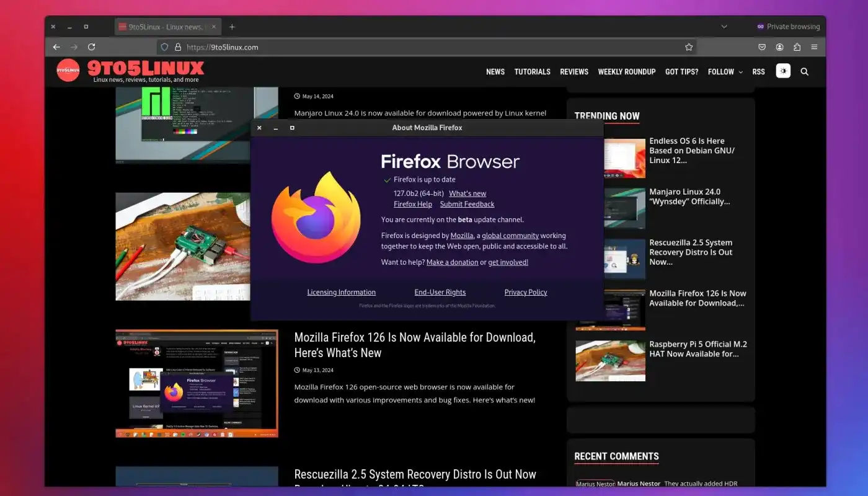This screenshot has height=496, width=868.
Task: Open the Firefox 126 article thumbnail
Action: pos(197,383)
